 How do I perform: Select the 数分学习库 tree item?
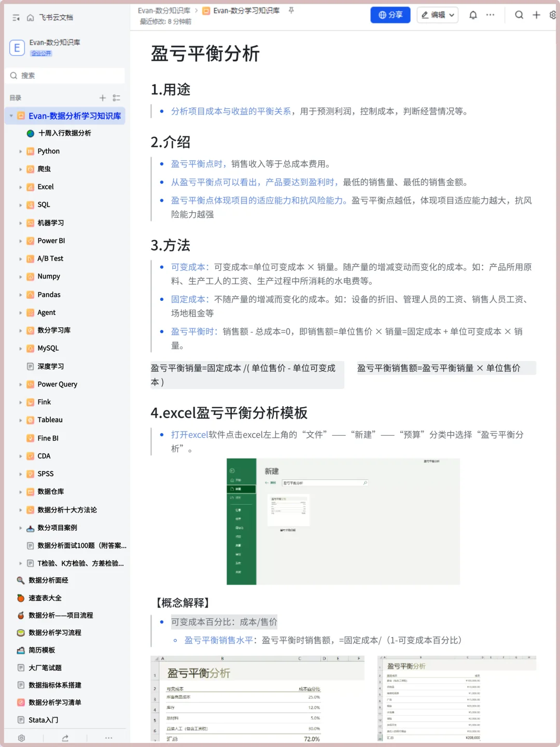(53, 330)
